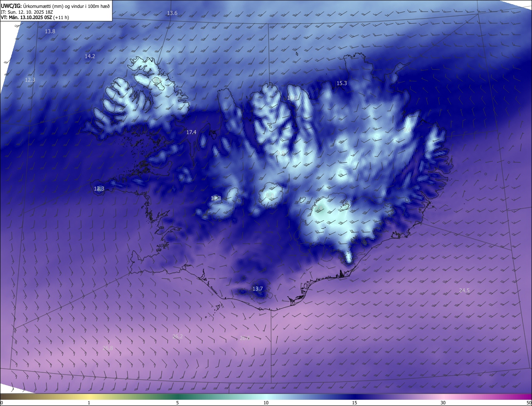Screen dimensions: 532x406
Task: Click the 'VT: Mán. 13.10.2025 05Z' line
Action: [x=35, y=17]
